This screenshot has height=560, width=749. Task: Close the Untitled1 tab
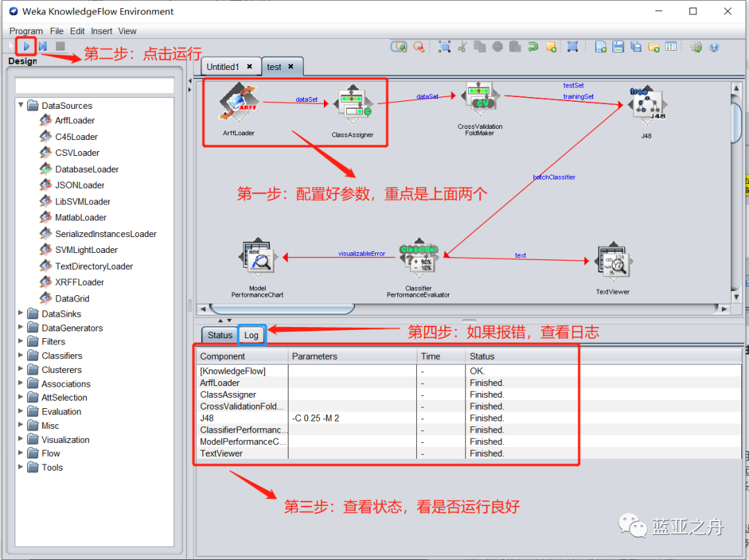[x=250, y=67]
